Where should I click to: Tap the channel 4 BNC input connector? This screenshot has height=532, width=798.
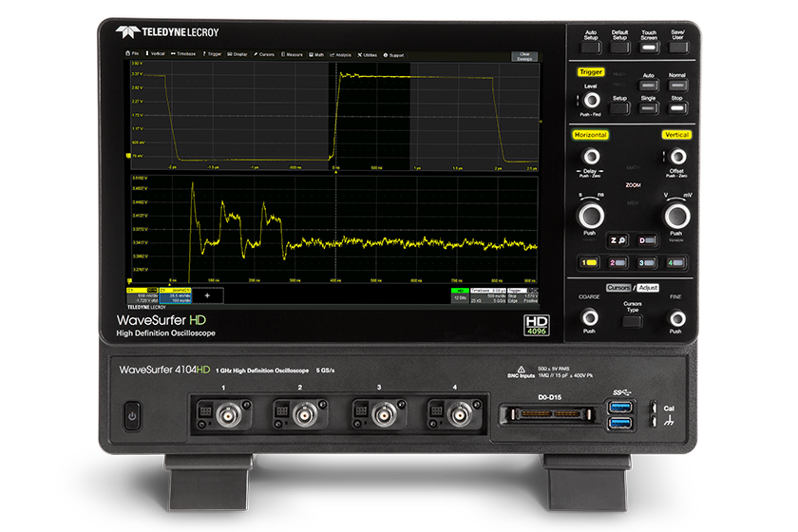tap(460, 415)
